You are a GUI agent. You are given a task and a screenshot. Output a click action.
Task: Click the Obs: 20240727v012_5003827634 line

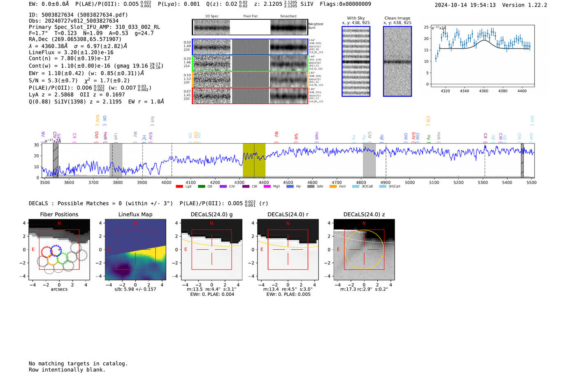point(74,21)
